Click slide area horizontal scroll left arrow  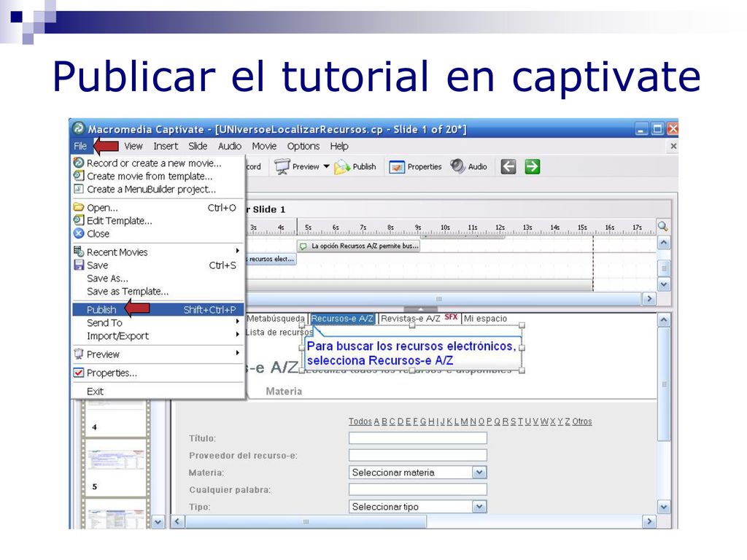[x=177, y=521]
